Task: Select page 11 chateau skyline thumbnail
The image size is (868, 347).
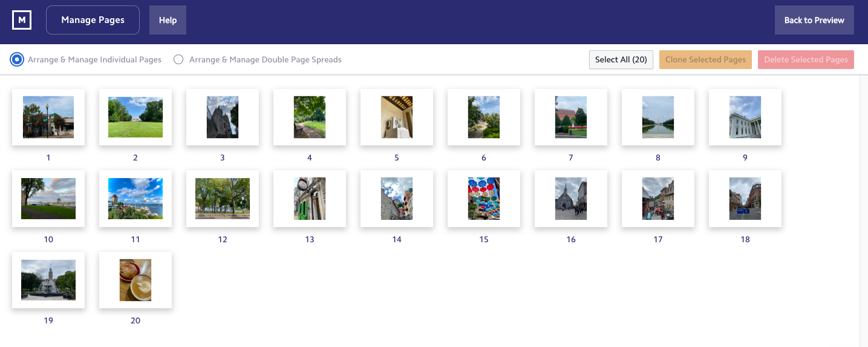Action: pyautogui.click(x=135, y=199)
